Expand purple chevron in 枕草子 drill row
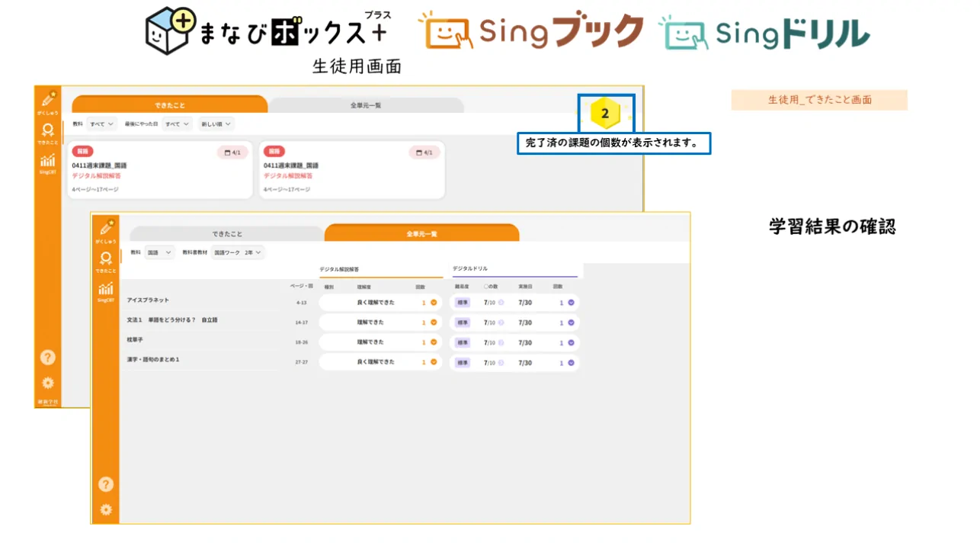The width and height of the screenshot is (980, 552). (571, 343)
